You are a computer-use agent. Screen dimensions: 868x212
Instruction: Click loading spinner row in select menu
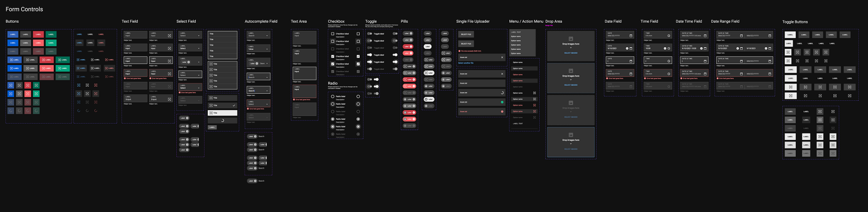(222, 120)
